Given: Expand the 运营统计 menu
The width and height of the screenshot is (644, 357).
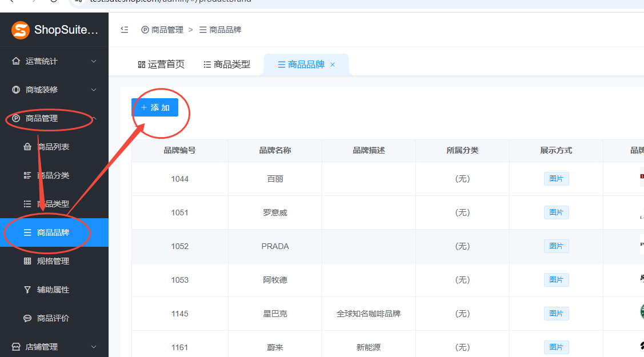Looking at the screenshot, I should 54,61.
